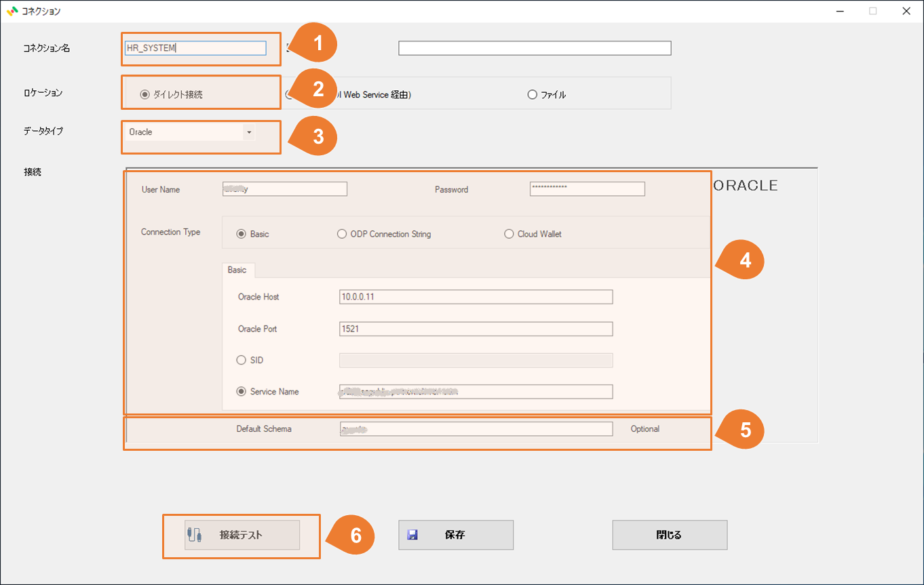Click the Service Name input field
This screenshot has height=585, width=924.
point(476,392)
